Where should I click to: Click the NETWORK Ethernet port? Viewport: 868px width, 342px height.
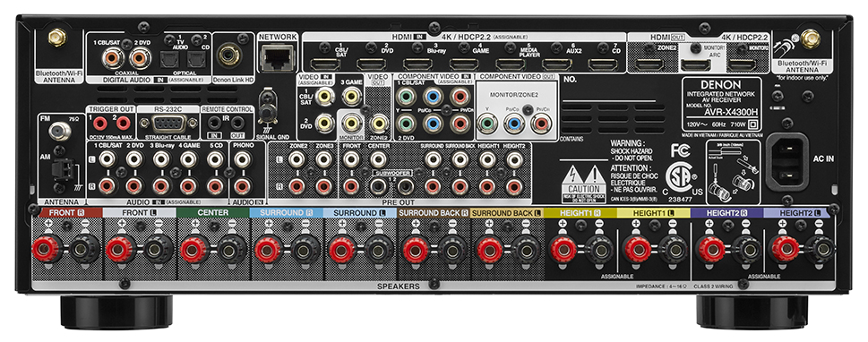[277, 56]
